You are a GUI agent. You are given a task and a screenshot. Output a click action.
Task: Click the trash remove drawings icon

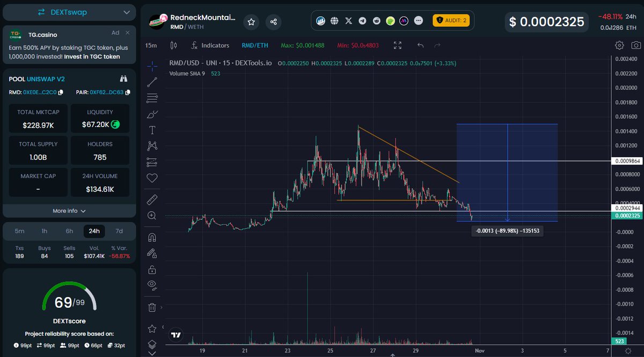point(152,307)
